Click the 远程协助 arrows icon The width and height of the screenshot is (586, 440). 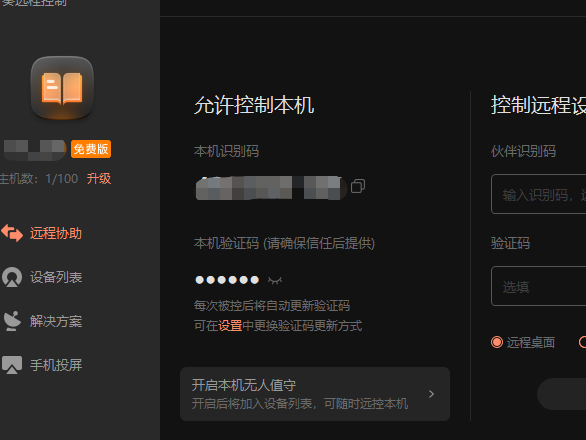[12, 233]
